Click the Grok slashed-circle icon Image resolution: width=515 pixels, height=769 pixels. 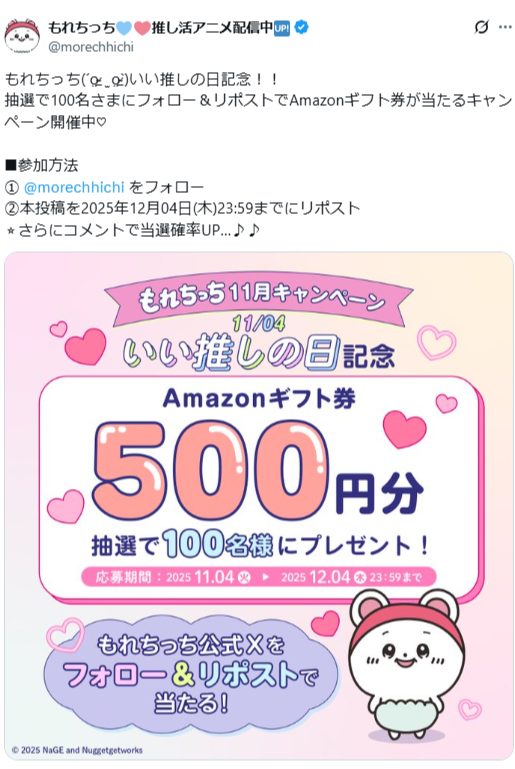(x=482, y=27)
